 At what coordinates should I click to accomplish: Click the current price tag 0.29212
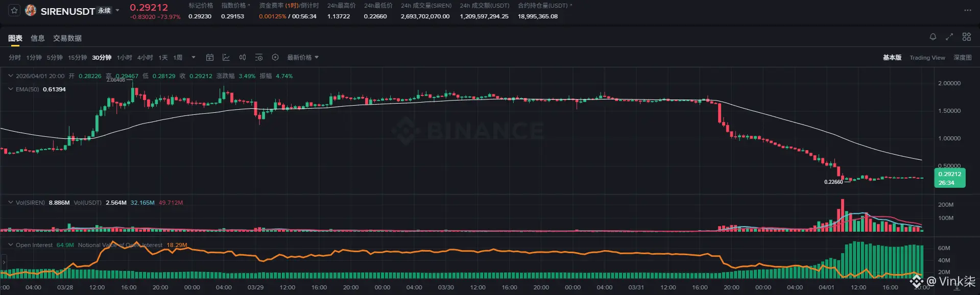(x=950, y=178)
